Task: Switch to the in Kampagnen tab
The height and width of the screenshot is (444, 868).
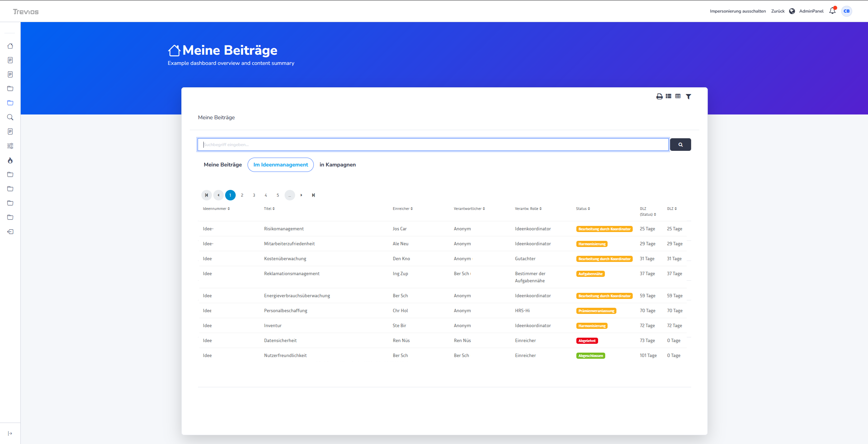Action: (337, 164)
